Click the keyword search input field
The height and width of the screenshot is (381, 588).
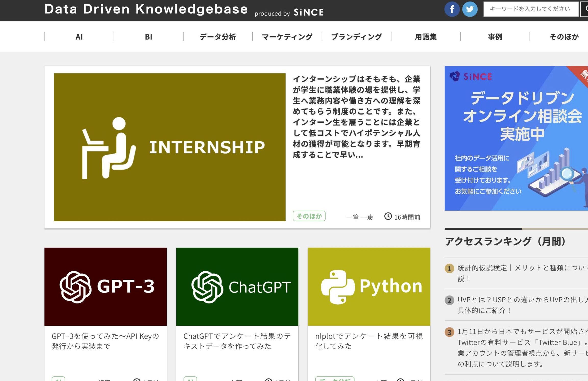click(531, 9)
